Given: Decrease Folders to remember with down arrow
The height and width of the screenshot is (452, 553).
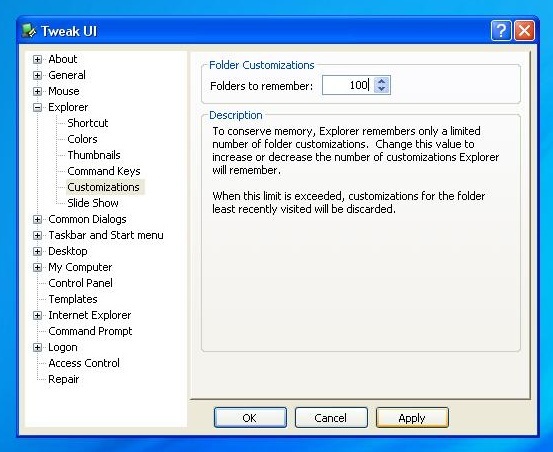Looking at the screenshot, I should (381, 89).
